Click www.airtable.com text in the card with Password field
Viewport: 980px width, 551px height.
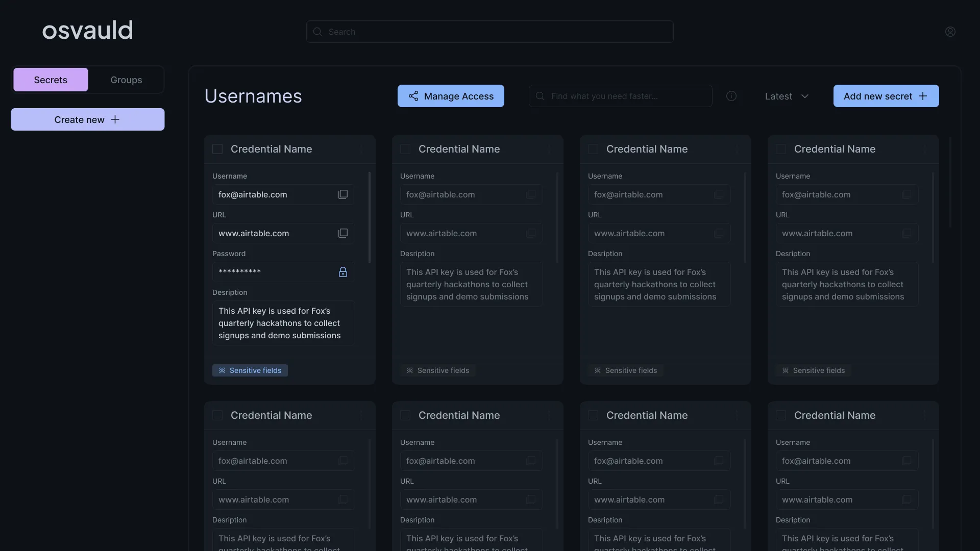coord(254,233)
